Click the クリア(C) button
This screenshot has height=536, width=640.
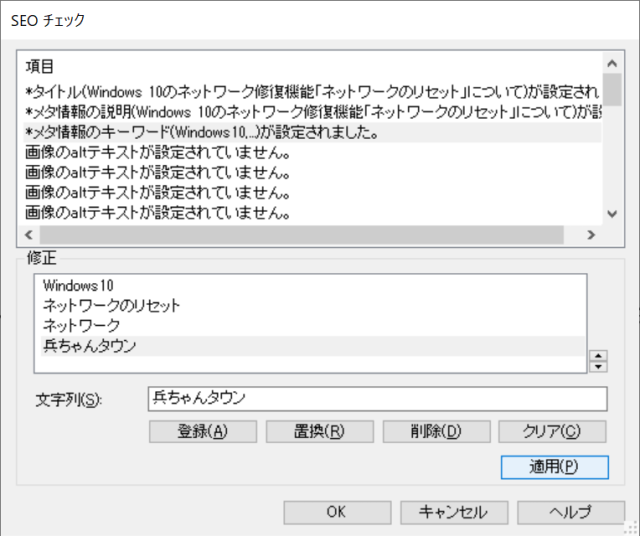click(552, 431)
